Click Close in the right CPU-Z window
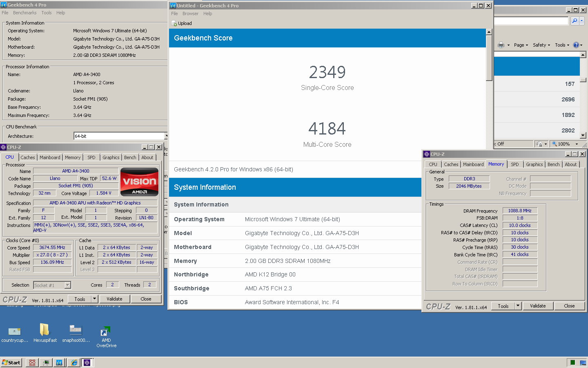This screenshot has height=368, width=588. [569, 306]
